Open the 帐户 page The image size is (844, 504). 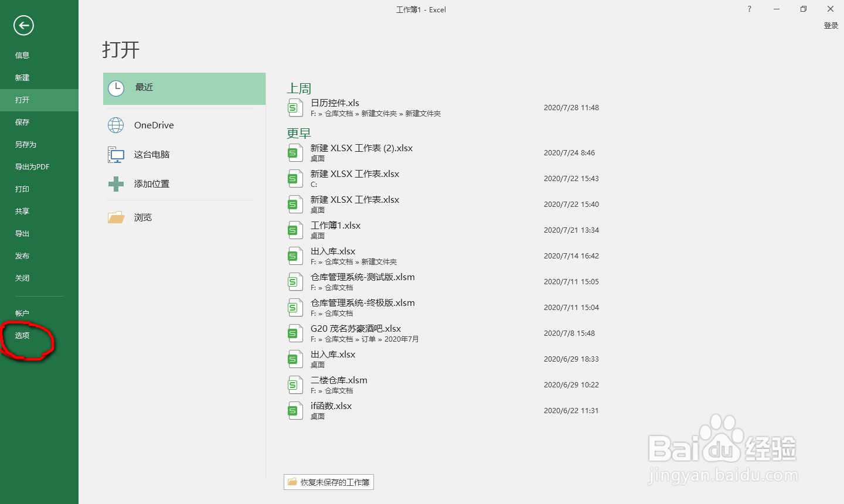click(x=39, y=313)
